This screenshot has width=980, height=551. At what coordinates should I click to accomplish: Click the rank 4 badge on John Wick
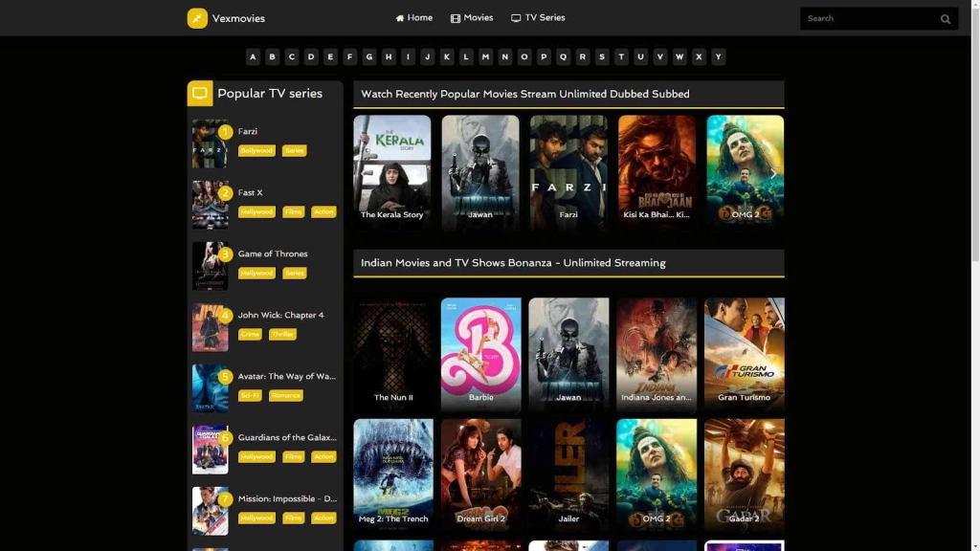(225, 316)
